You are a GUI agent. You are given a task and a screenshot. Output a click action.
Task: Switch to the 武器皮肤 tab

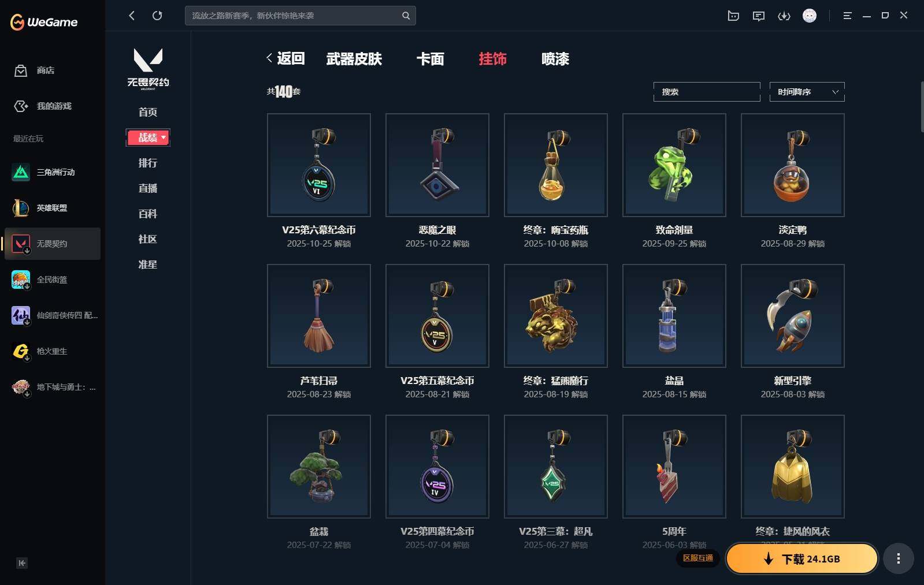click(354, 59)
